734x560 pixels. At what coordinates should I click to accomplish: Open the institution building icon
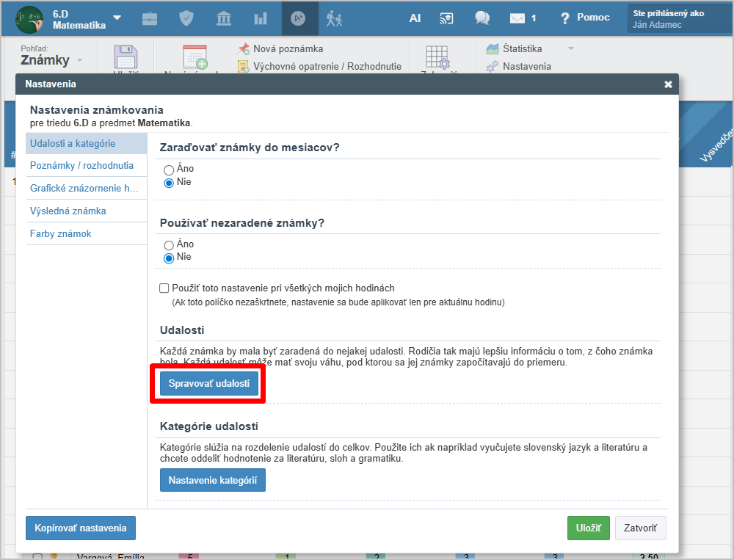224,18
